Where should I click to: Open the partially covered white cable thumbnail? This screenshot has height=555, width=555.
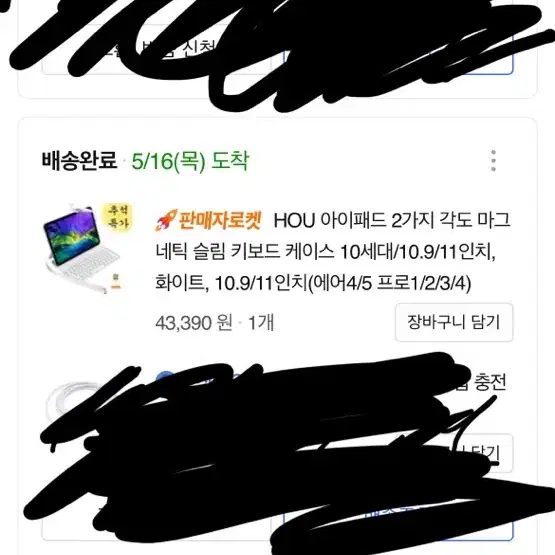pyautogui.click(x=71, y=400)
